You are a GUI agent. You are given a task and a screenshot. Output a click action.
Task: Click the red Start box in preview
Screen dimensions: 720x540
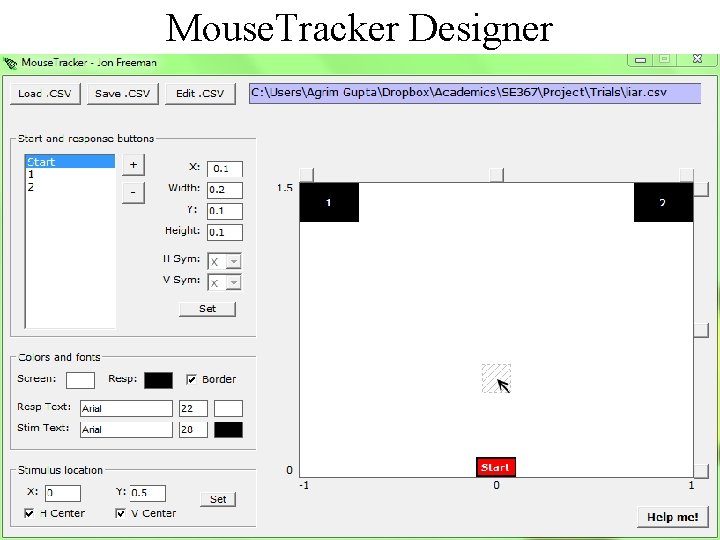coord(496,467)
